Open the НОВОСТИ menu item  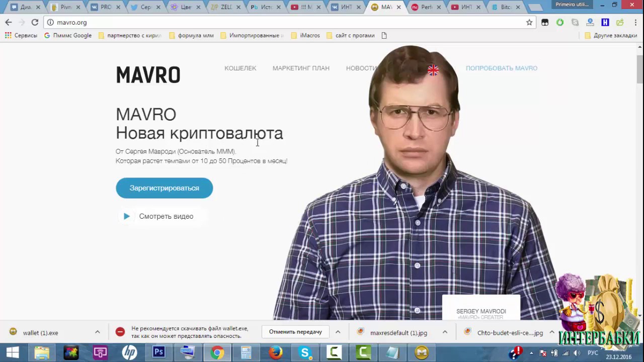(x=361, y=68)
